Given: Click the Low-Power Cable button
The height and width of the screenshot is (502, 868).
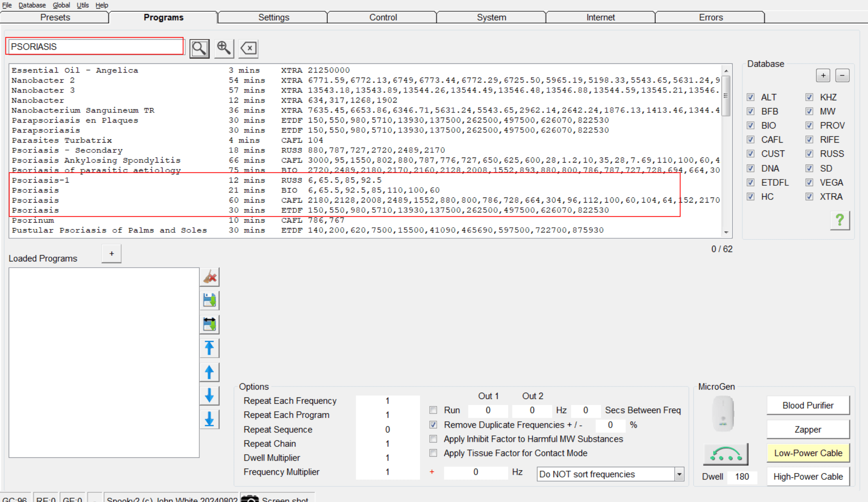Looking at the screenshot, I should (x=808, y=453).
